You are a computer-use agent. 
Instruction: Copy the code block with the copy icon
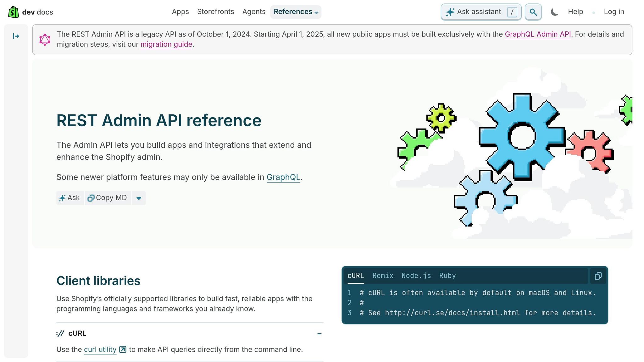(x=598, y=276)
